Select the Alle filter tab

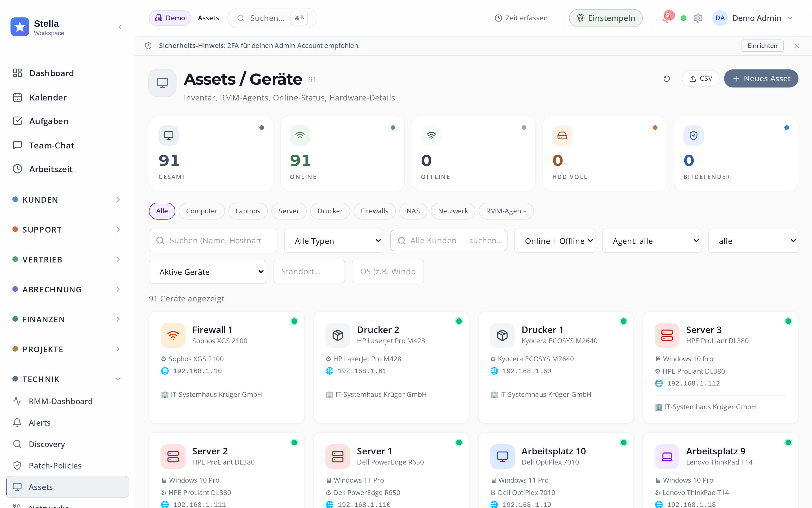162,211
